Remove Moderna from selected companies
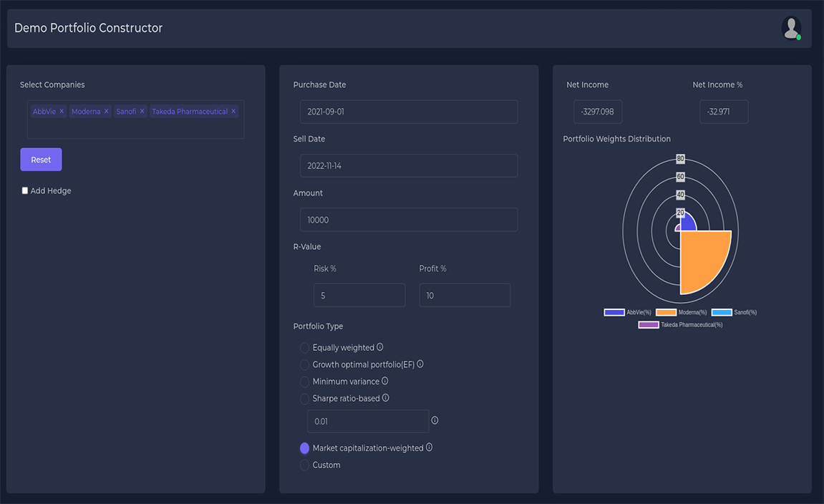This screenshot has height=504, width=824. [106, 112]
